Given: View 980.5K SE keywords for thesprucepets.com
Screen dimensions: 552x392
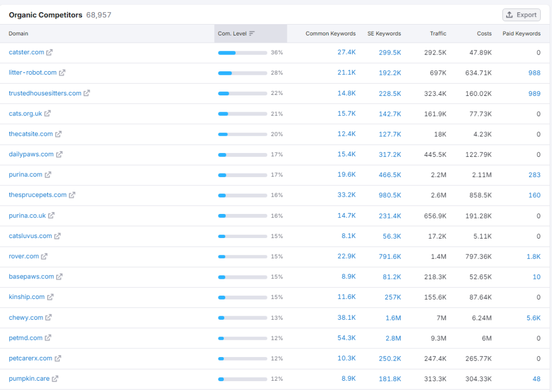Looking at the screenshot, I should tap(390, 195).
